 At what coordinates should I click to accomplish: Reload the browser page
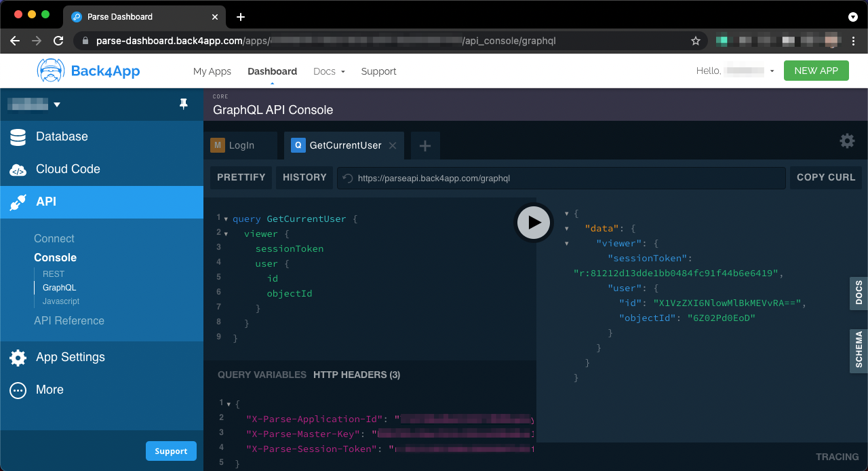pos(58,41)
